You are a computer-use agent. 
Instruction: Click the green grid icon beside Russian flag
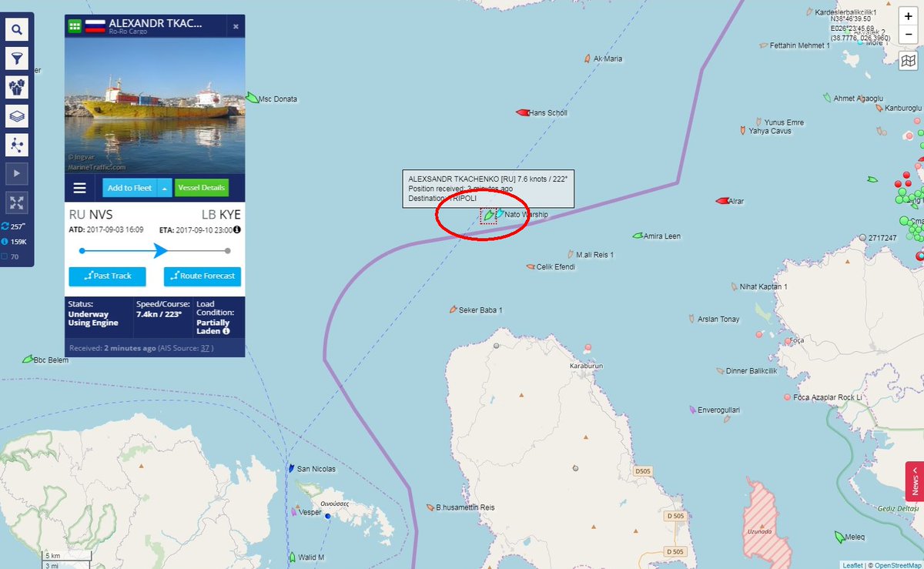tap(75, 26)
